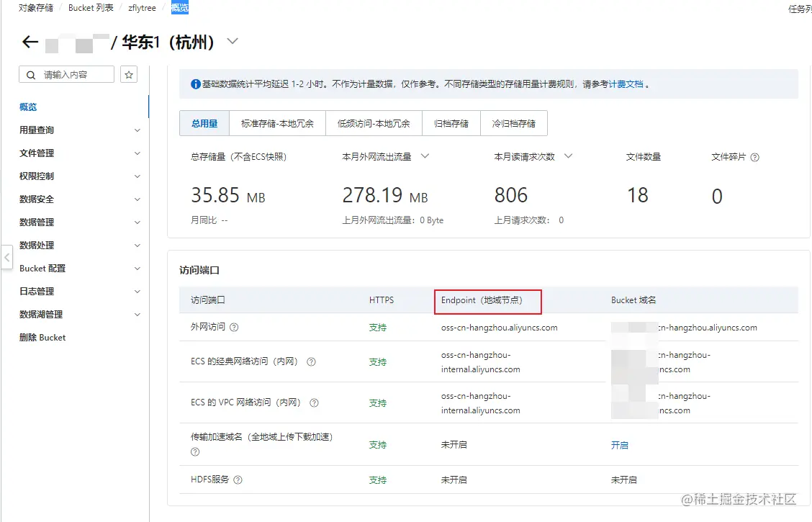This screenshot has width=812, height=522.
Task: Click oss-cn-hangzhou.aliyuncs.com endpoint text
Action: click(x=499, y=328)
